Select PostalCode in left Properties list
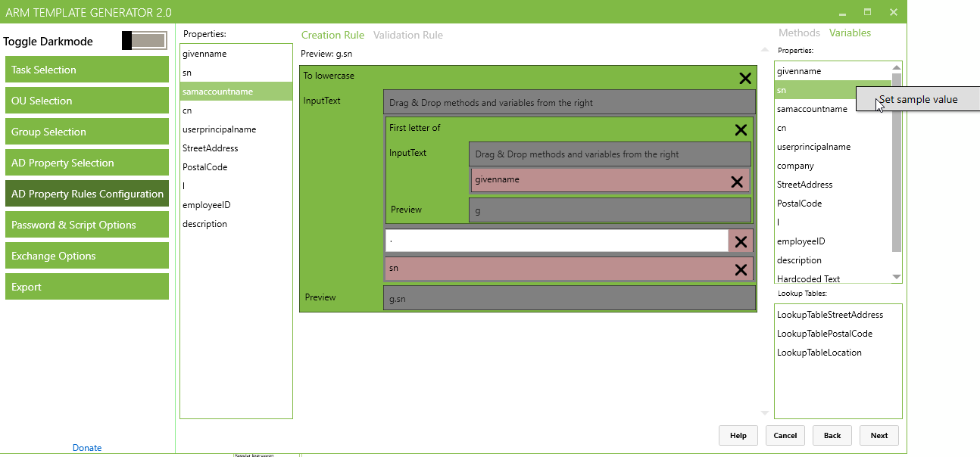Image resolution: width=980 pixels, height=457 pixels. (236, 167)
